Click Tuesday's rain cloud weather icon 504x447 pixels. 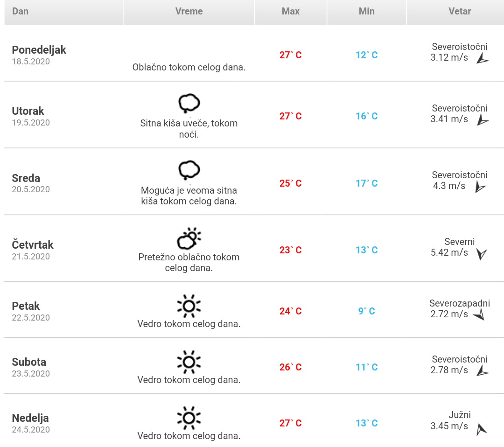click(189, 103)
